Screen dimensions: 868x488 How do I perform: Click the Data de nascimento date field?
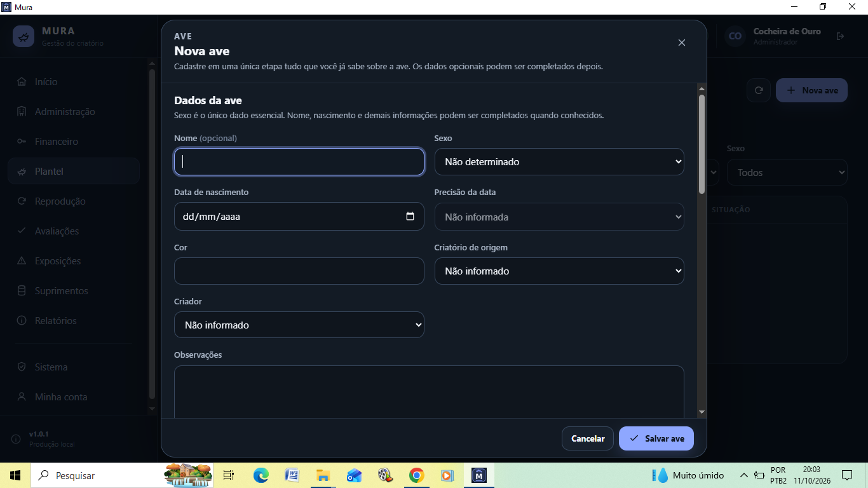pos(299,216)
